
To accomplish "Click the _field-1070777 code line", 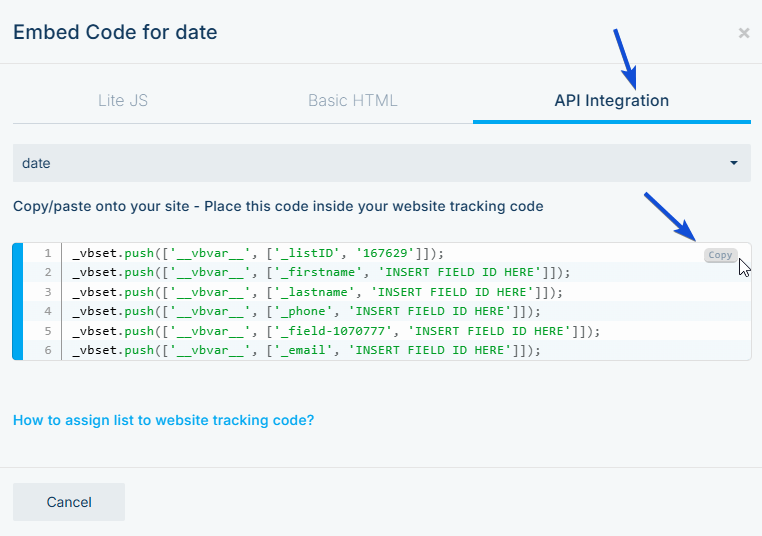I will pos(336,331).
